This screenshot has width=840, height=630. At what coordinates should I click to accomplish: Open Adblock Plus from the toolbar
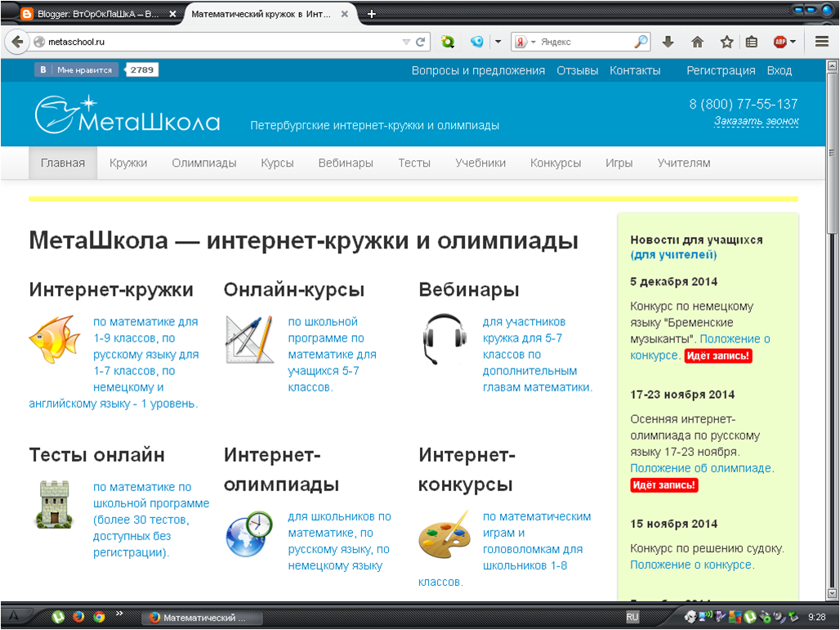pyautogui.click(x=780, y=41)
